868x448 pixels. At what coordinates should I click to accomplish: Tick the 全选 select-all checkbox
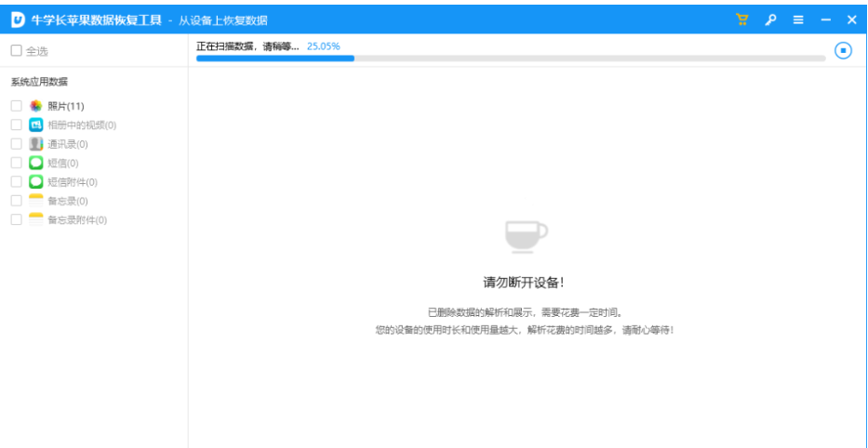tap(17, 51)
